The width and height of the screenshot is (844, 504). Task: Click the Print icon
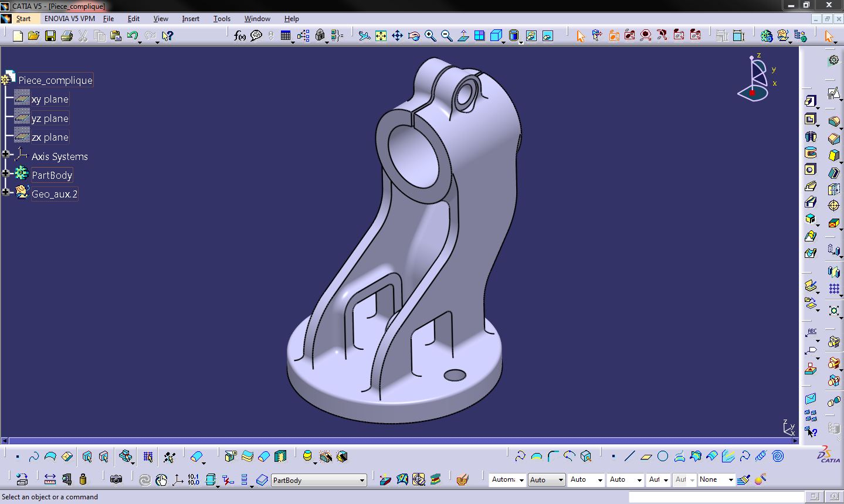coord(67,36)
